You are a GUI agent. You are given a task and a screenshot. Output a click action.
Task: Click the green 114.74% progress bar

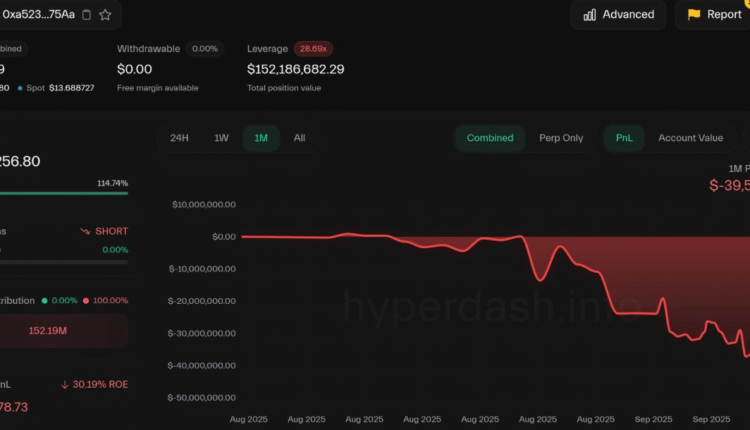coord(64,193)
